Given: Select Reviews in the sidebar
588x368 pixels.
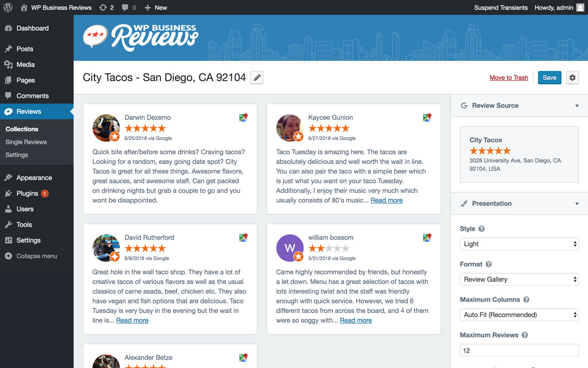Looking at the screenshot, I should 37,111.
